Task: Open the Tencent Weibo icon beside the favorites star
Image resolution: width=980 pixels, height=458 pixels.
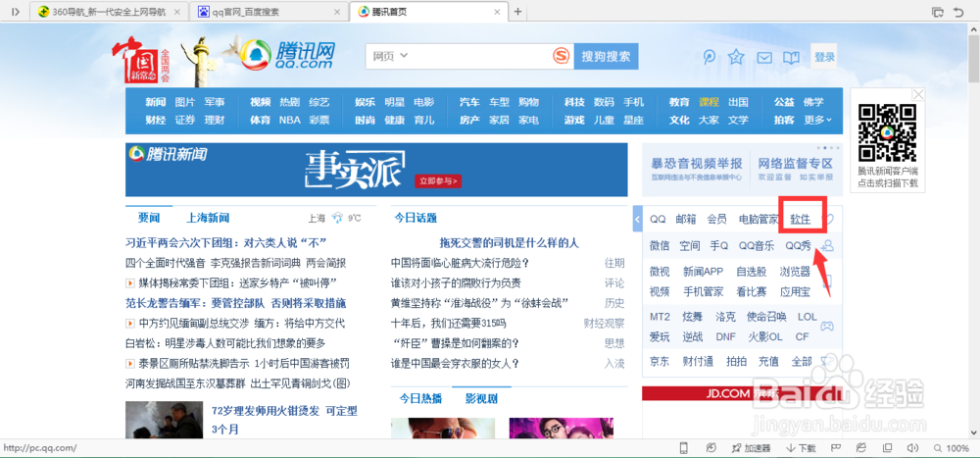Action: coord(710,57)
